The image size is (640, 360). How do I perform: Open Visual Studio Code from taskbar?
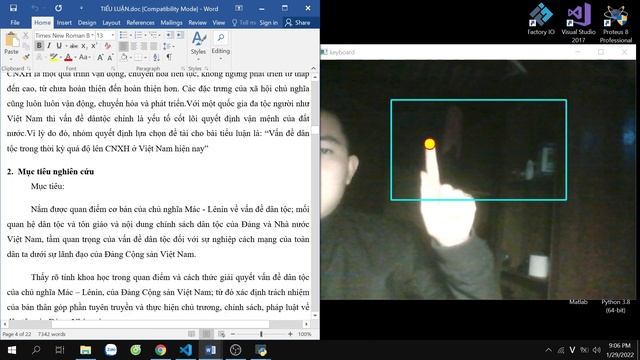click(185, 350)
